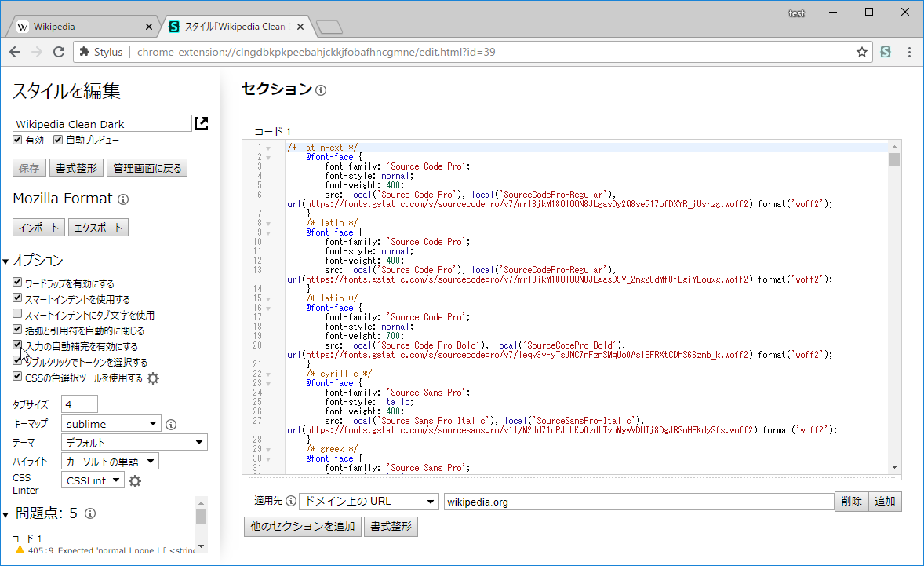Close the Wikipedia tab
Viewport: 924px width, 566px height.
point(148,27)
